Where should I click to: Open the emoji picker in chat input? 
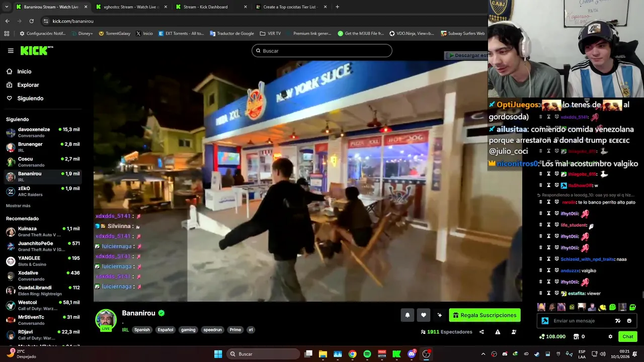[x=629, y=321]
